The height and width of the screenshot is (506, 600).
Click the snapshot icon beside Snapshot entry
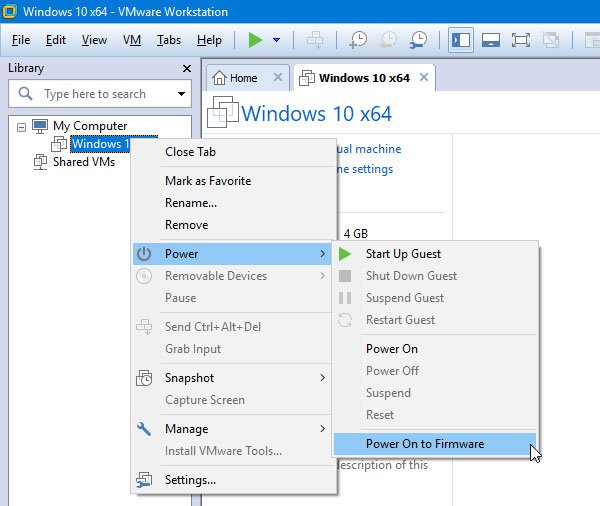point(144,378)
